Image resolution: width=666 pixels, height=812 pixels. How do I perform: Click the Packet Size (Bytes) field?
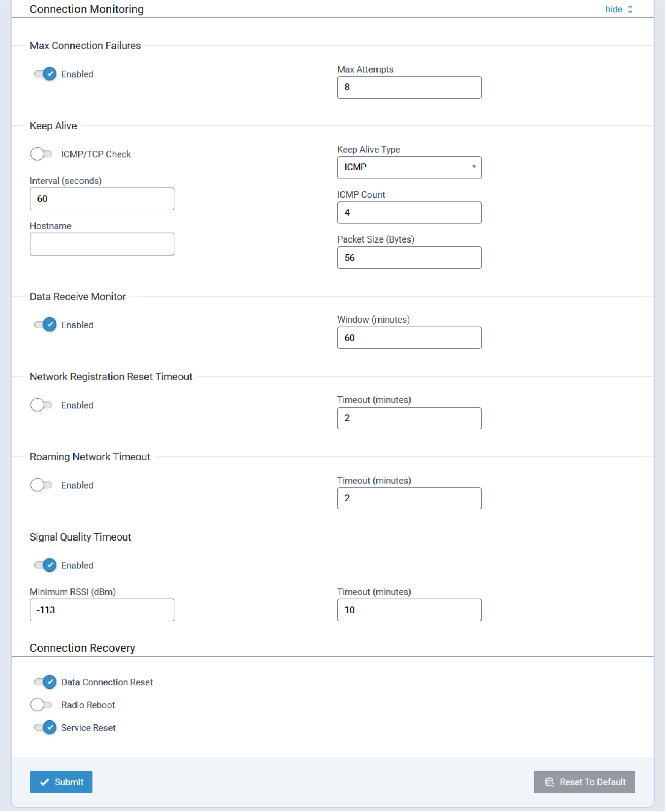click(x=409, y=257)
